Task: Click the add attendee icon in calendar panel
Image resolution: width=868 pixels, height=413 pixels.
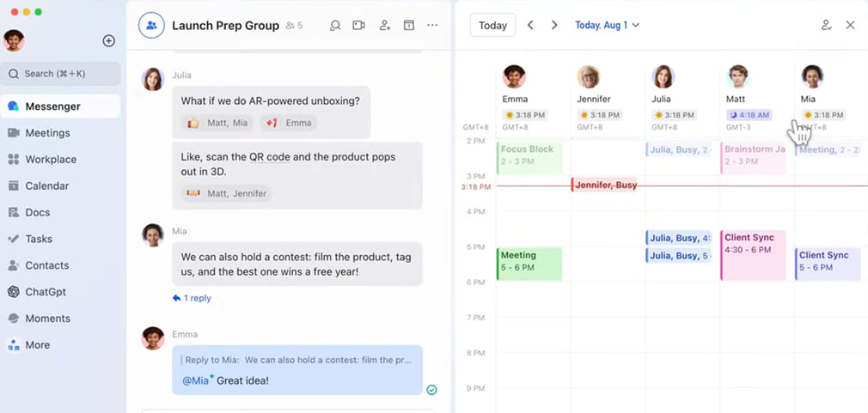Action: [826, 25]
